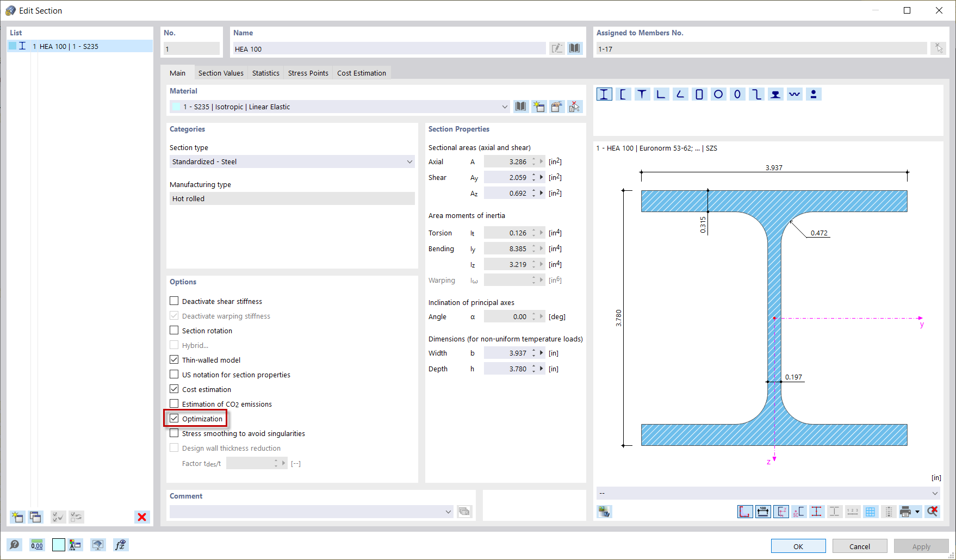Image resolution: width=956 pixels, height=560 pixels.
Task: Switch to the Stress Points tab
Action: pos(308,72)
